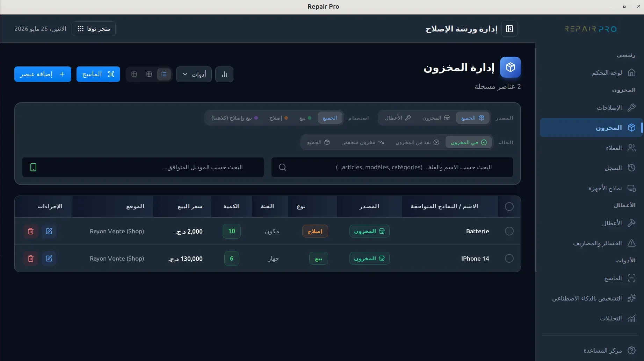Screen dimensions: 644x361
Task: Filter status في المخزون
Action: tap(469, 142)
